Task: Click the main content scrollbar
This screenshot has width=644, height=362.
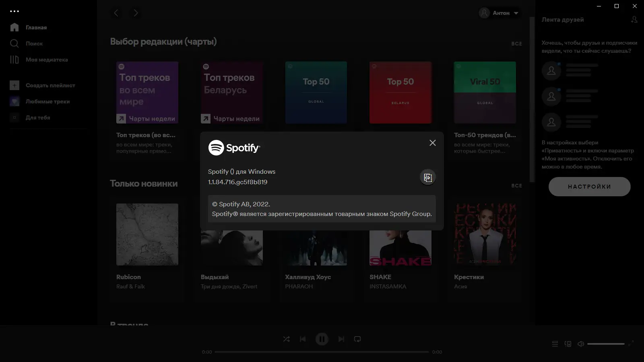Action: (532, 99)
